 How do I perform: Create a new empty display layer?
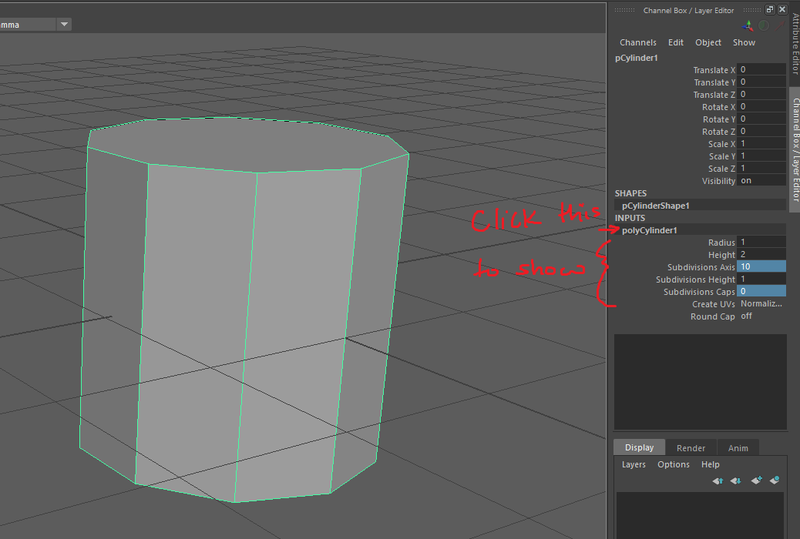pos(756,480)
